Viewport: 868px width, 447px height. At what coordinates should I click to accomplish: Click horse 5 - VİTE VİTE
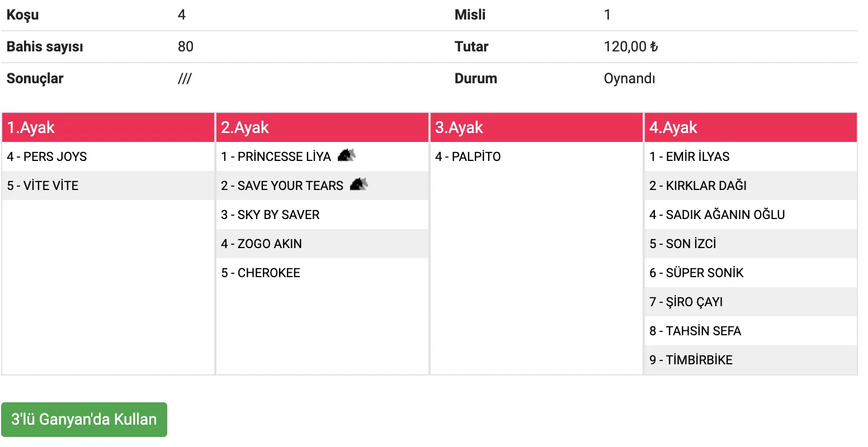[x=43, y=186]
